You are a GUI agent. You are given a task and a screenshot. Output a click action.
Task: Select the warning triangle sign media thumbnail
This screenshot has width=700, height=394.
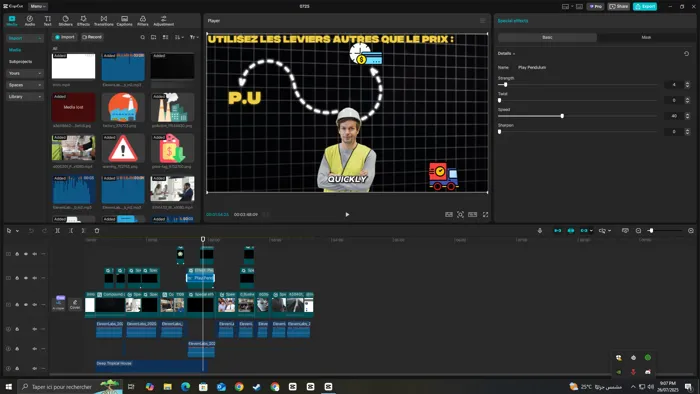pos(123,148)
